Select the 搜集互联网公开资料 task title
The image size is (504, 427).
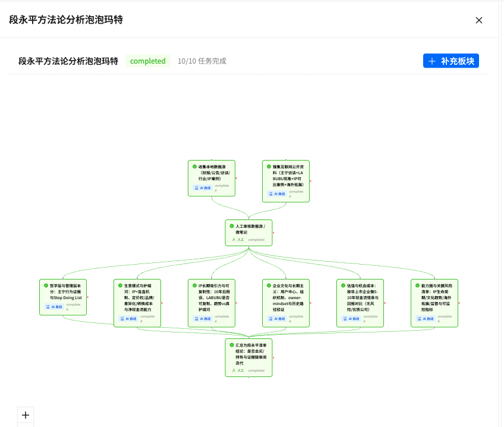tap(288, 175)
